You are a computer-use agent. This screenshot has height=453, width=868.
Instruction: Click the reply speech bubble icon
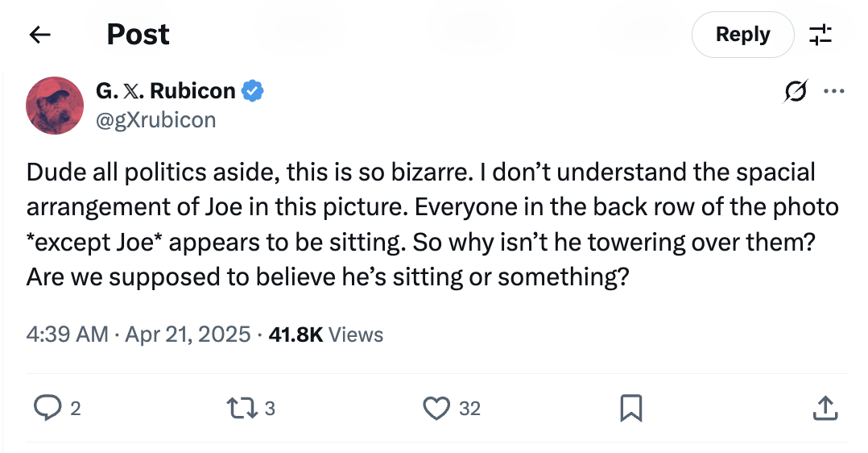(x=48, y=409)
